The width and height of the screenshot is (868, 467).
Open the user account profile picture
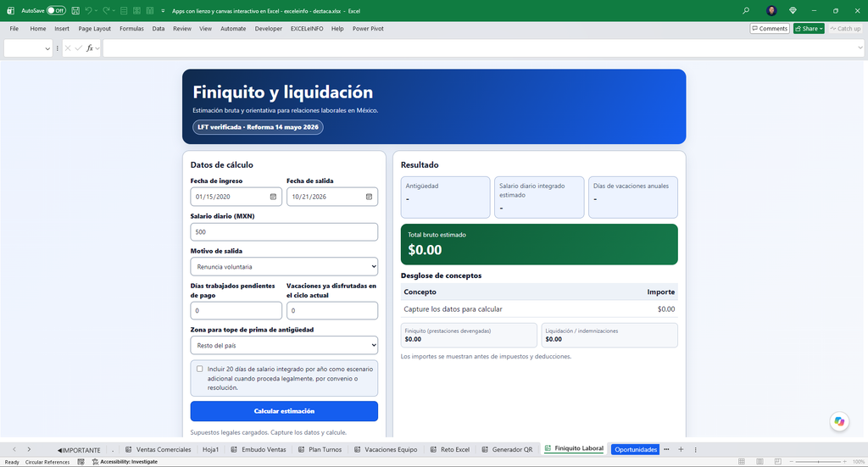coord(771,10)
